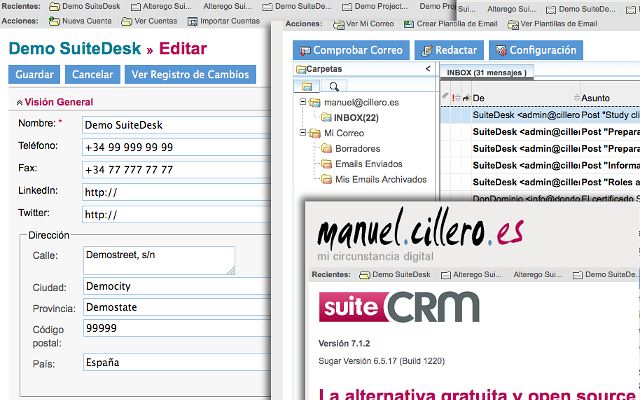
Task: Click the suiteCRM logo
Action: [399, 307]
